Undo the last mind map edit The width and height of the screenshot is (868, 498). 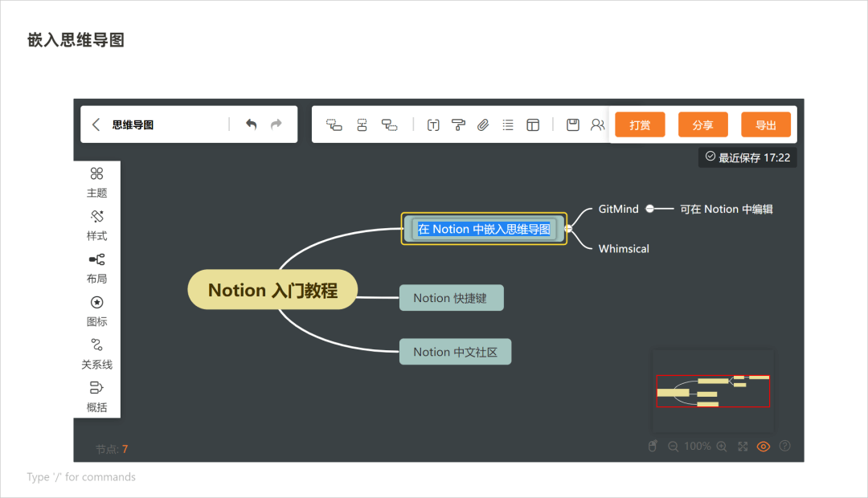pos(252,124)
